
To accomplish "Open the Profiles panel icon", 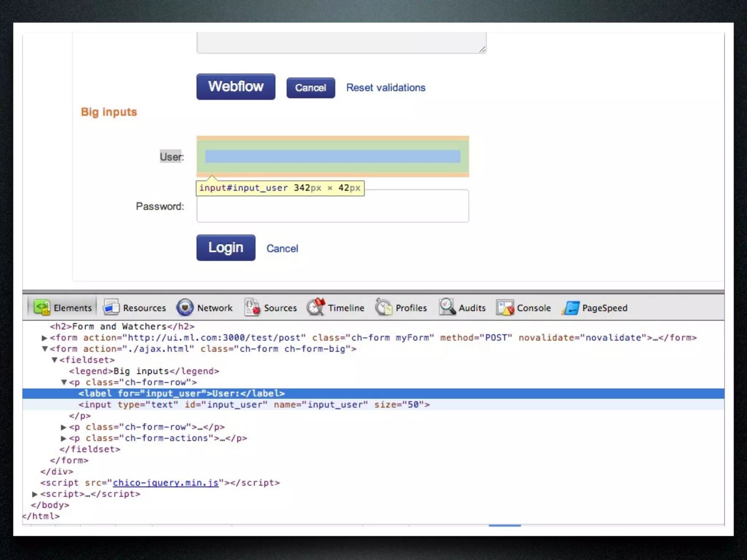I will point(384,307).
